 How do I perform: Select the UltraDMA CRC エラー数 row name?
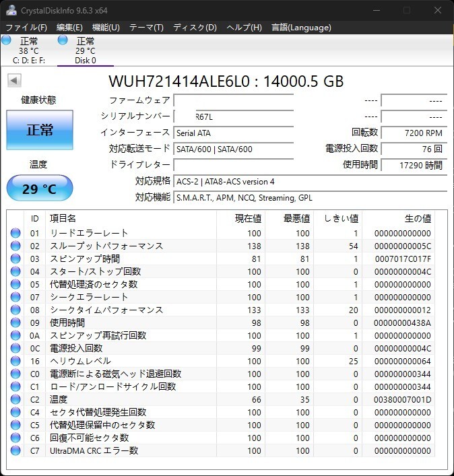tap(94, 450)
